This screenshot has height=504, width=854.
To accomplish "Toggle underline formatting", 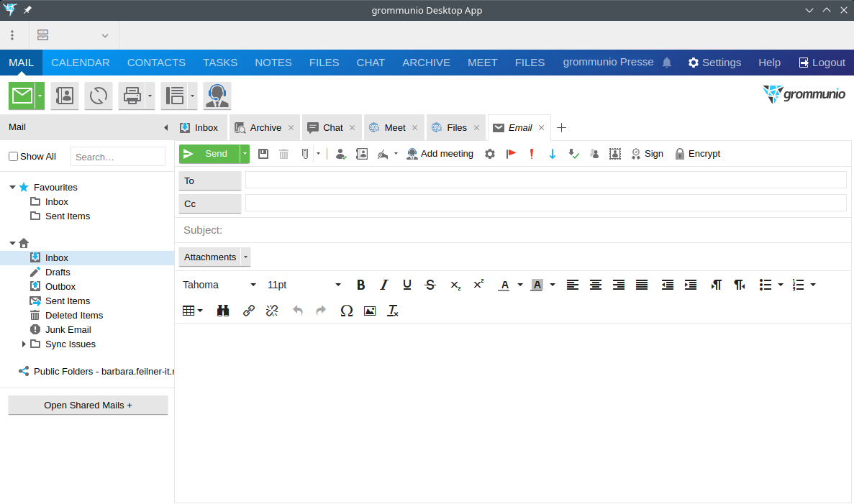I will pyautogui.click(x=406, y=285).
